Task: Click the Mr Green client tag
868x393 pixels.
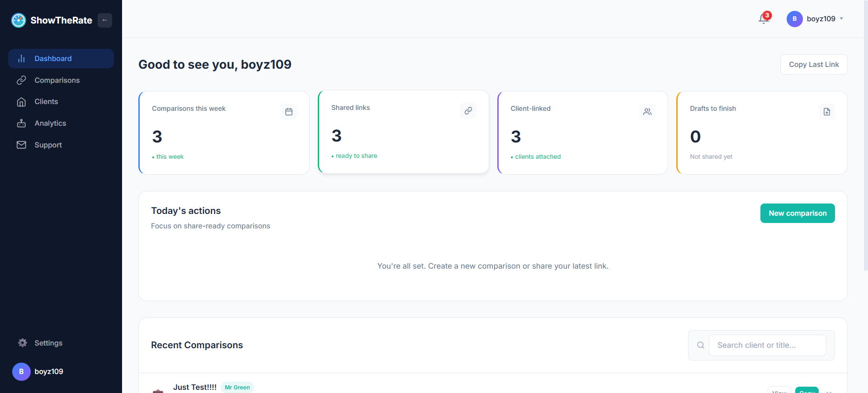Action: point(237,388)
